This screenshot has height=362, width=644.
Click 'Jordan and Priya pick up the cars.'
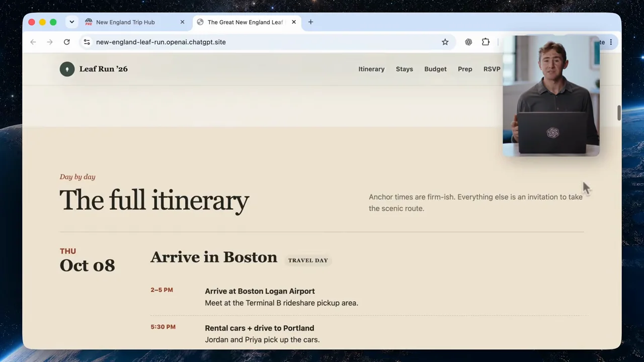262,340
